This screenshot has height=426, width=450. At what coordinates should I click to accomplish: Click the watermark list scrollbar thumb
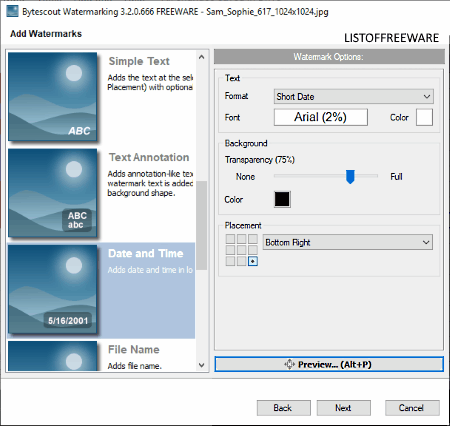pyautogui.click(x=201, y=225)
